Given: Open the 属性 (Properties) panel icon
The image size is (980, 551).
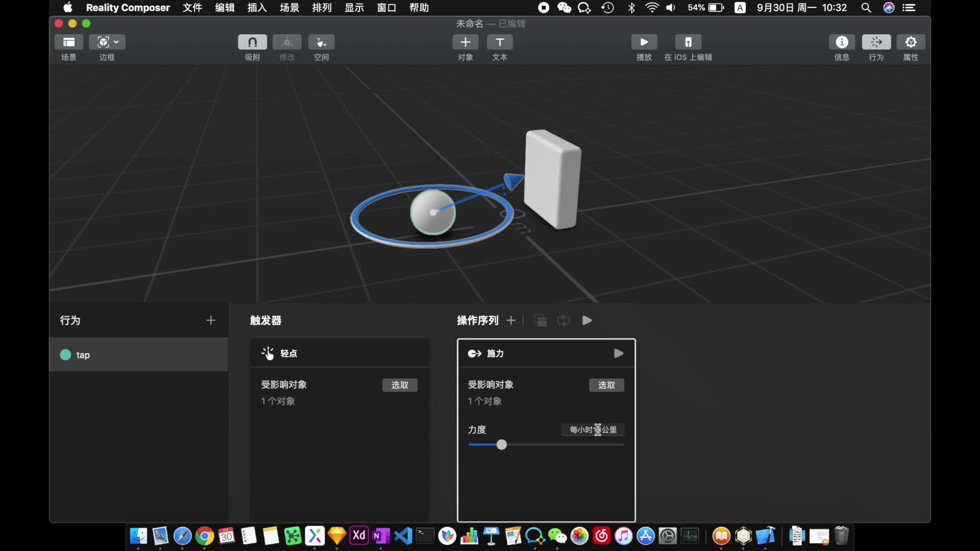Looking at the screenshot, I should click(x=911, y=42).
